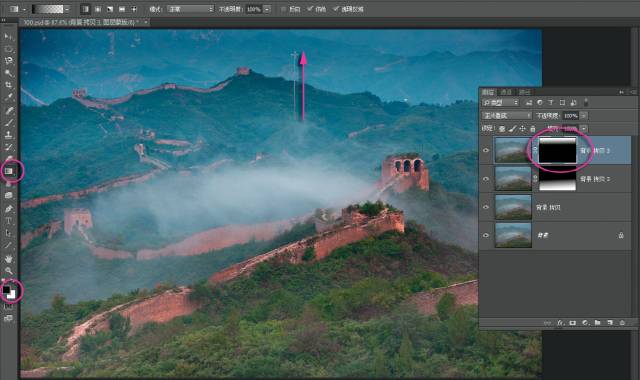Open layer blend mode dropdown
640x380 pixels.
507,116
